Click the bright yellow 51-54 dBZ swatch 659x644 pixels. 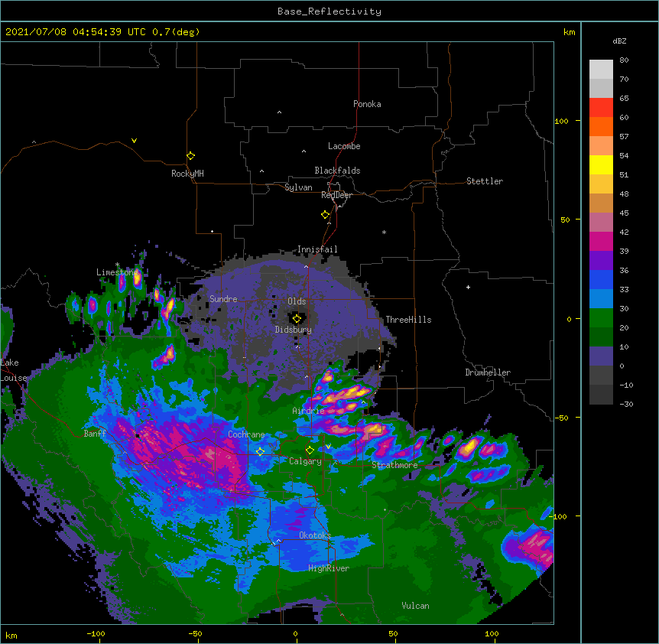click(601, 164)
